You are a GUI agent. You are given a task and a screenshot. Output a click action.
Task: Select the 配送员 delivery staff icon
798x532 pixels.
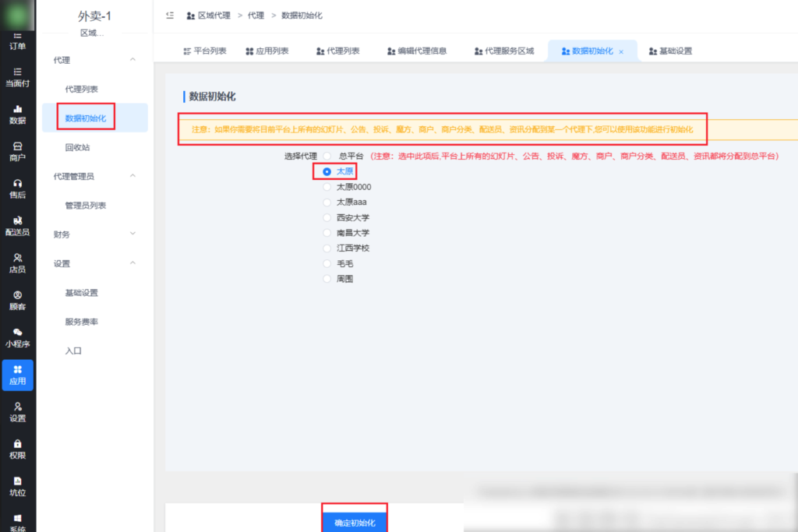pos(17,225)
